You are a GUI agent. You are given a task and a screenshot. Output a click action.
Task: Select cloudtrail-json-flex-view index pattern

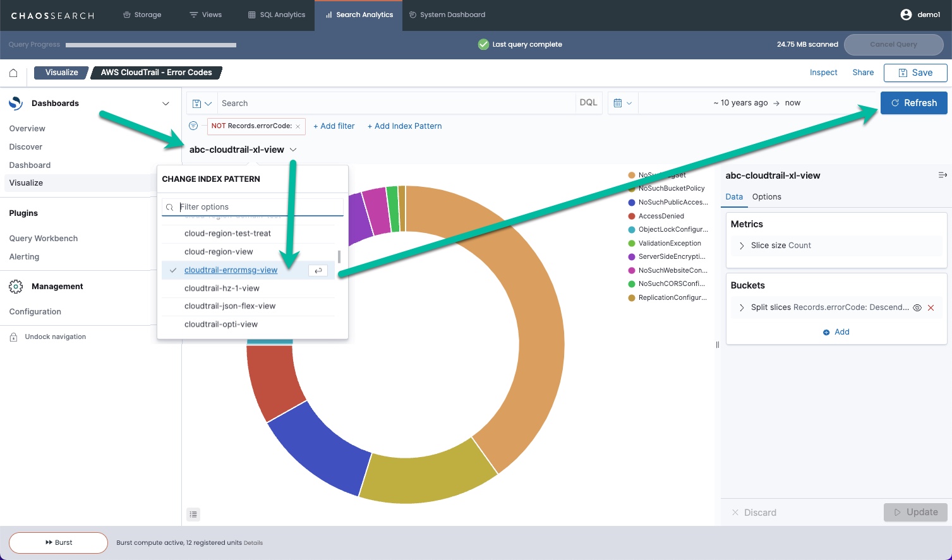(248, 306)
